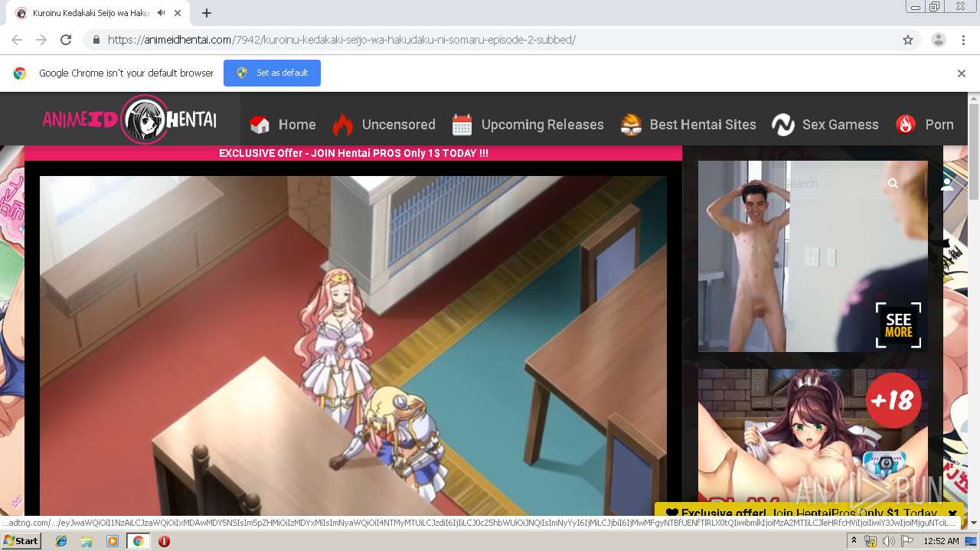Click the page scrollbar down arrow
The height and width of the screenshot is (551, 980).
coord(974,523)
